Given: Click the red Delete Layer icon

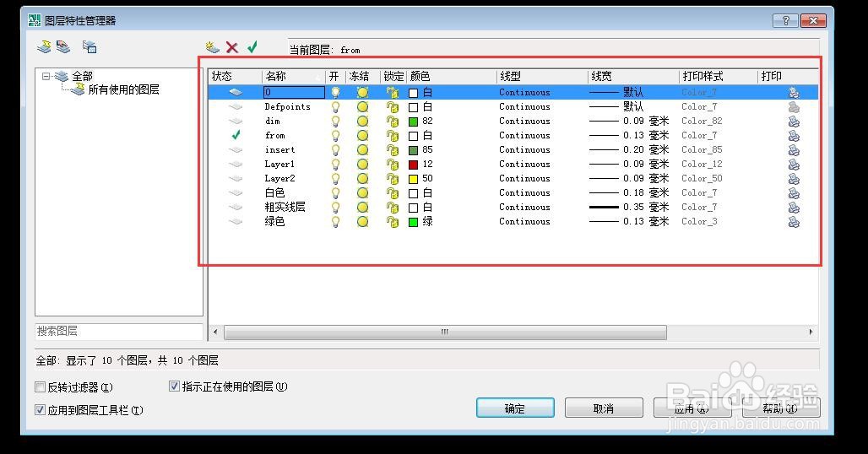Looking at the screenshot, I should [232, 47].
